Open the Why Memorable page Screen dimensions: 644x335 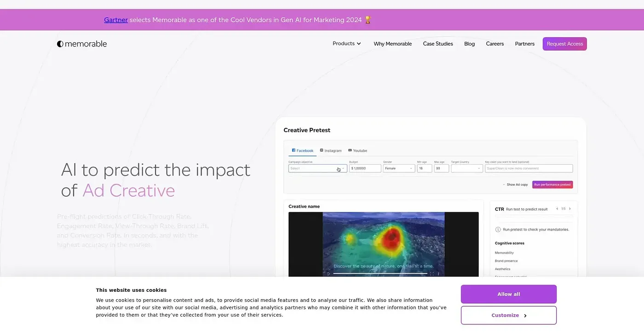[393, 44]
